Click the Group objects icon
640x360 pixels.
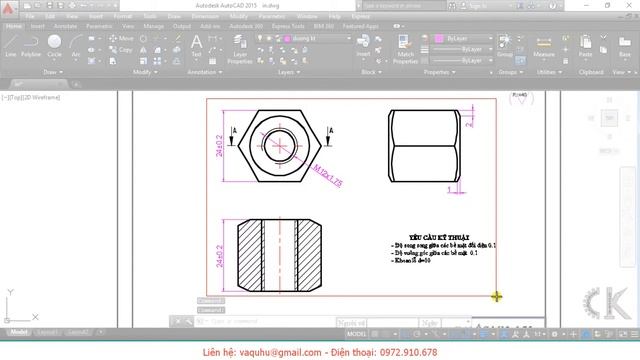(504, 46)
